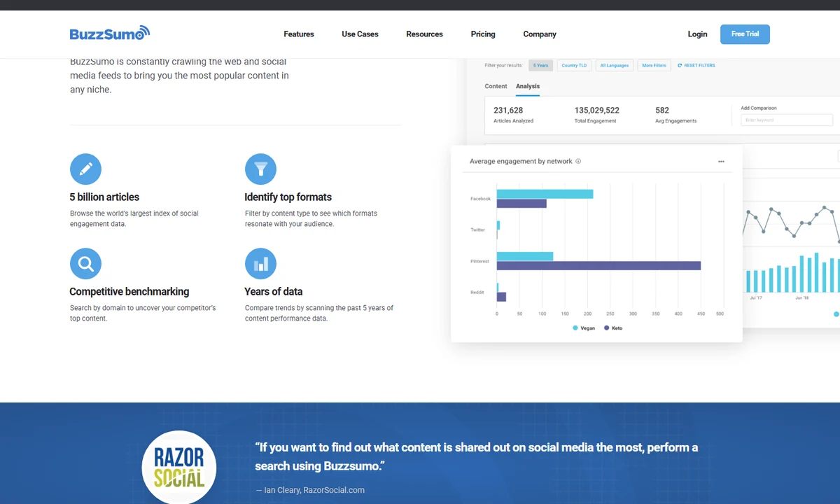Click the magnifier icon for Competitive benchmarking
The width and height of the screenshot is (840, 504).
(x=85, y=264)
